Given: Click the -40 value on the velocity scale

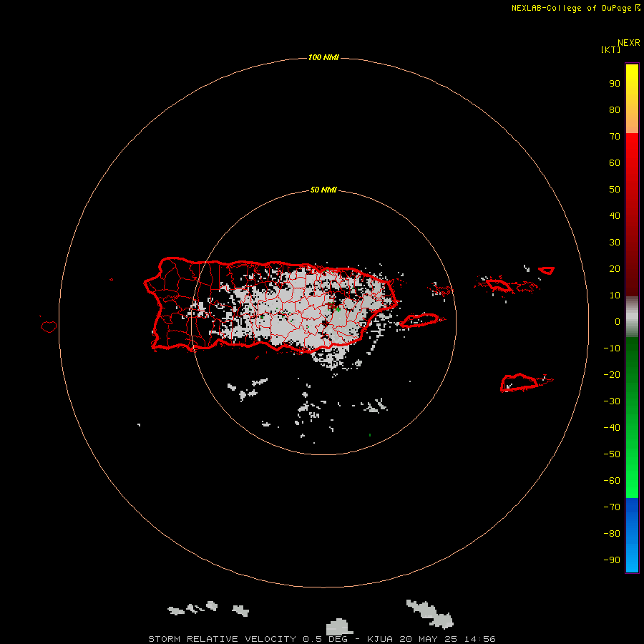Looking at the screenshot, I should click(612, 428).
